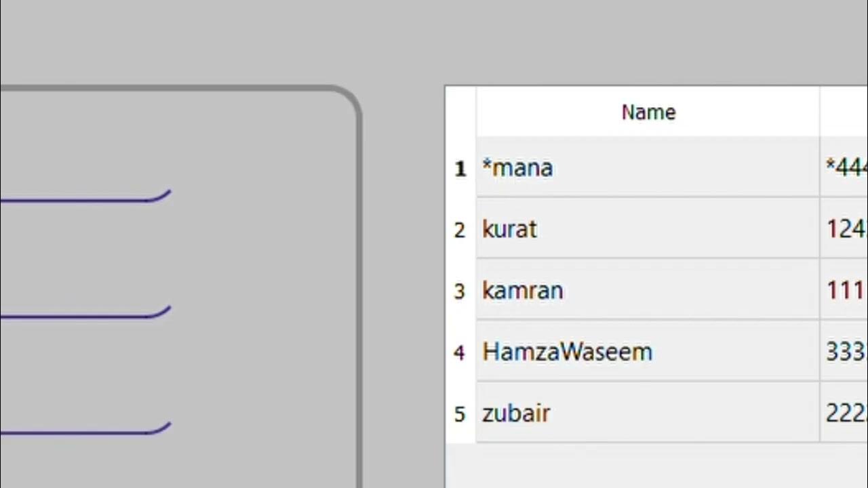This screenshot has width=868, height=488.
Task: Click the *mana name cell
Action: [x=648, y=168]
